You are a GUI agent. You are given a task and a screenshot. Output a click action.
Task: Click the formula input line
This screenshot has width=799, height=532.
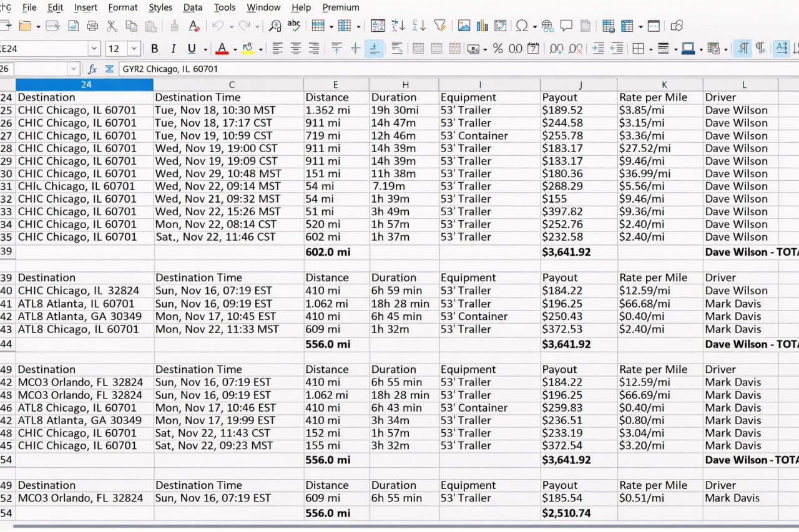459,69
